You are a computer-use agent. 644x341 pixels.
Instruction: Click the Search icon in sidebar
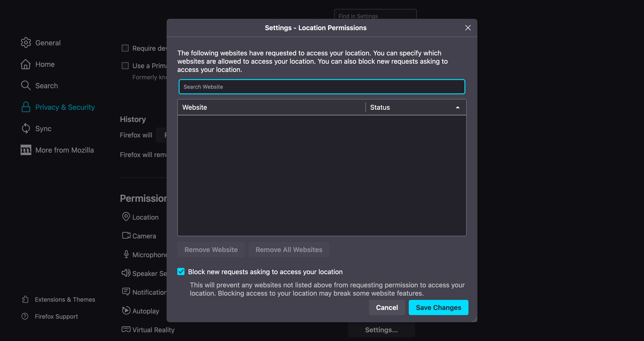coord(25,85)
